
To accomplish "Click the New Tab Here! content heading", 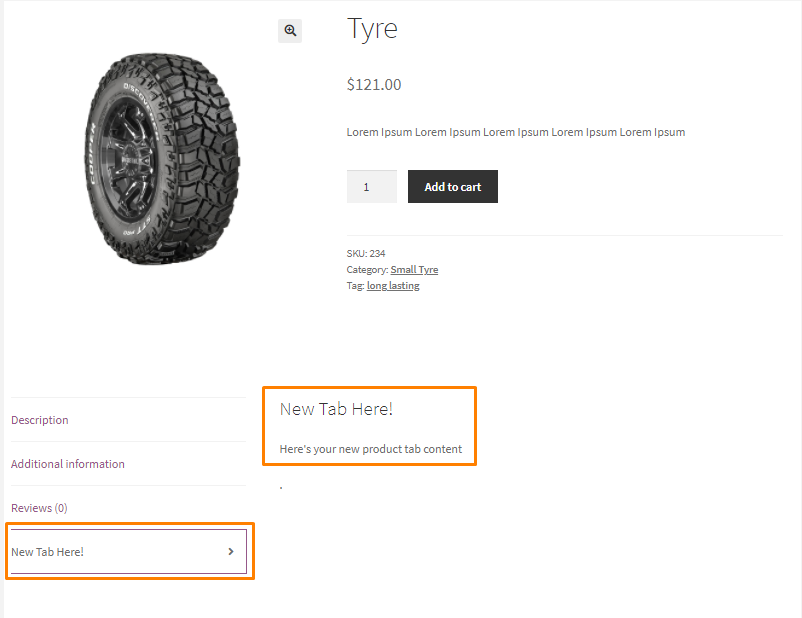I will (336, 409).
